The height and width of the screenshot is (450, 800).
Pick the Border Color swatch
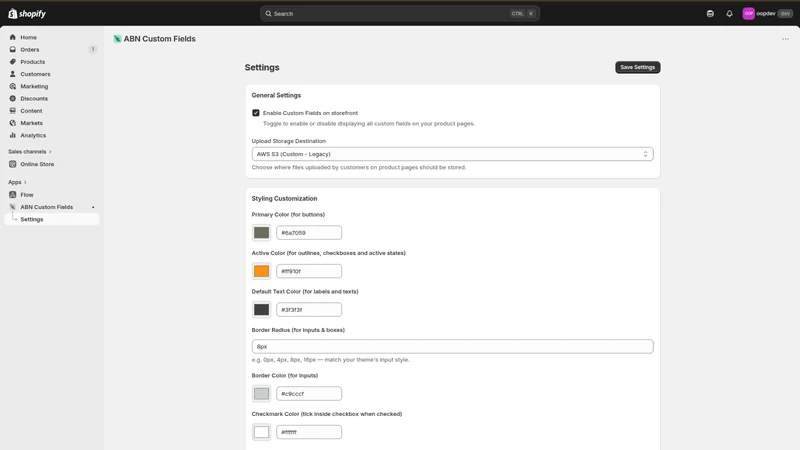click(261, 393)
